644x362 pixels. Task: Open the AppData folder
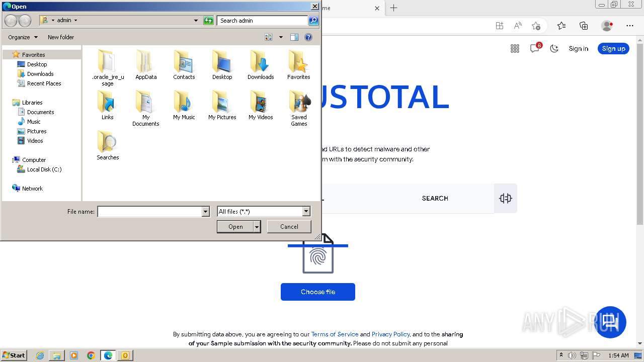(146, 65)
